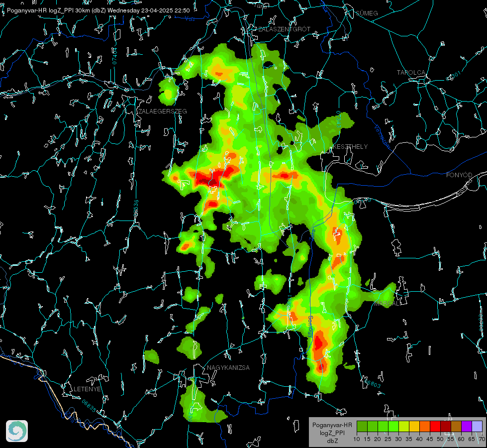
Task: Click the swirl logo icon at bottom-left
Action: (17, 431)
